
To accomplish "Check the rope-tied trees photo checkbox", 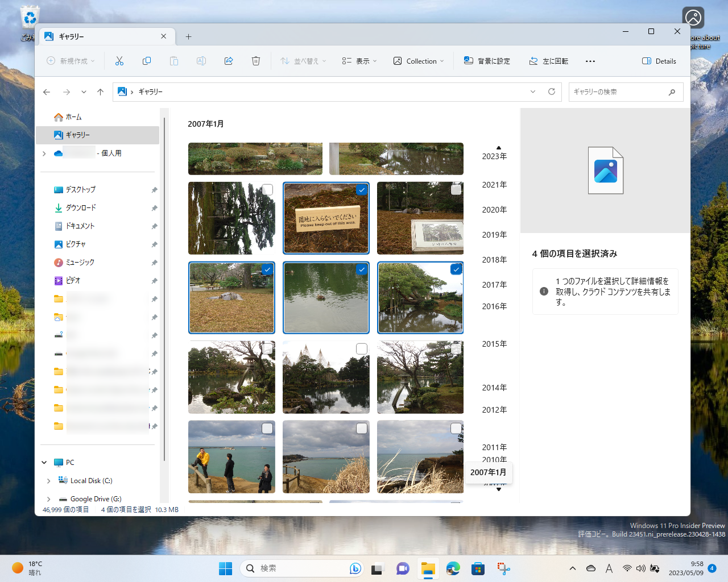I will 362,349.
